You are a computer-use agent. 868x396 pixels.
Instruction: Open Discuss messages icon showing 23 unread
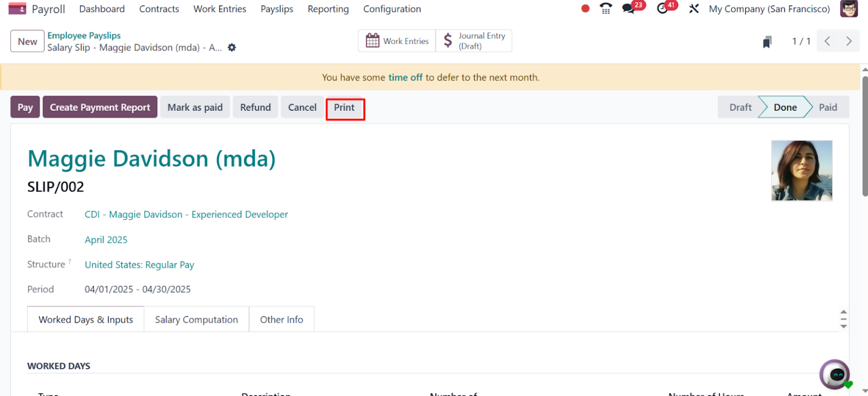[x=629, y=9]
